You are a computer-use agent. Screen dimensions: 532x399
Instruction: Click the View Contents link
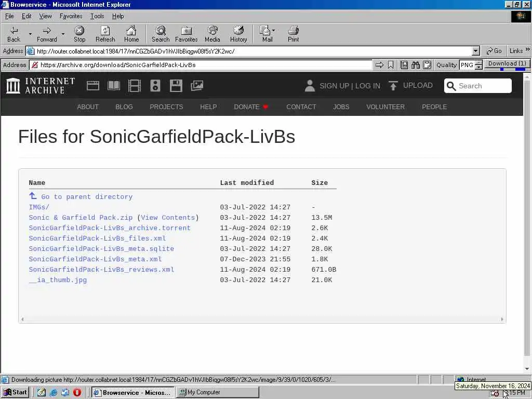(168, 218)
